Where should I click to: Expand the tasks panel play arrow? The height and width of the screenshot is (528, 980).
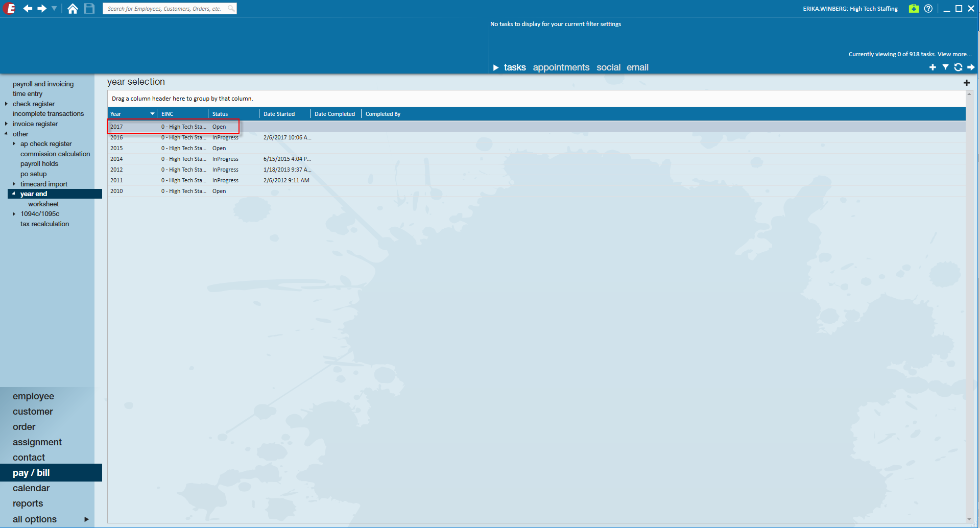(495, 67)
